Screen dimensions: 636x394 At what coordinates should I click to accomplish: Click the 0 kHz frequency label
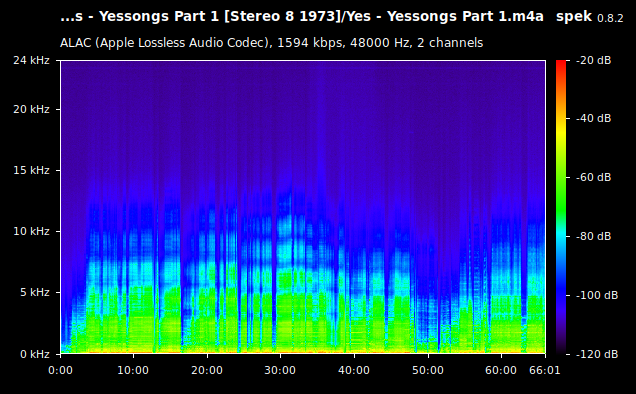35,354
